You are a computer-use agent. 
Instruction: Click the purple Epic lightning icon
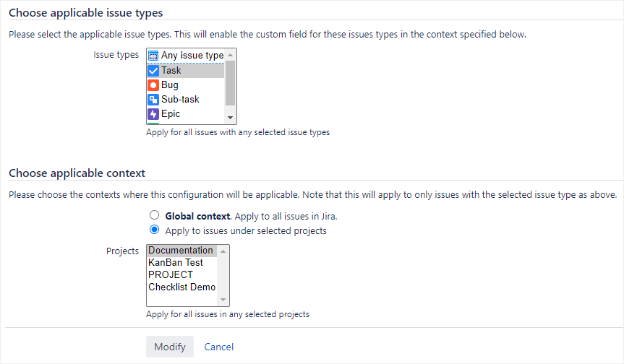[x=153, y=113]
